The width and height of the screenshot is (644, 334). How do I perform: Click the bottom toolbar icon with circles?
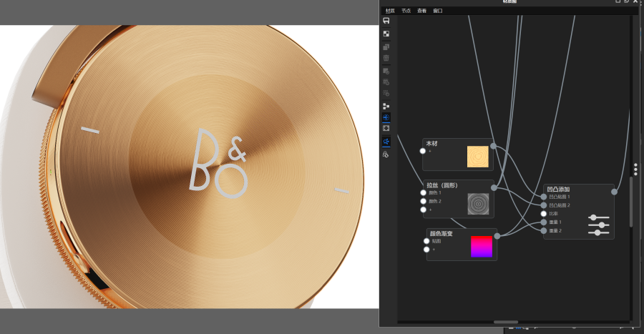[386, 154]
